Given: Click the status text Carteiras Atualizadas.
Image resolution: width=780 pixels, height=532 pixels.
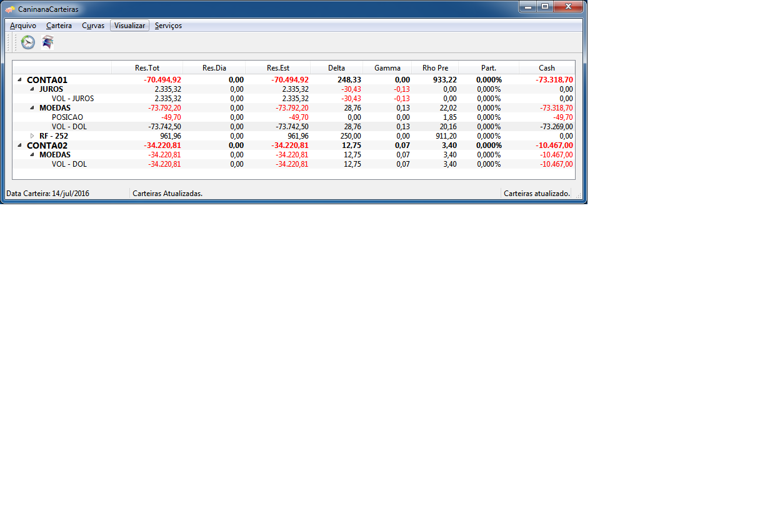Looking at the screenshot, I should (x=167, y=194).
